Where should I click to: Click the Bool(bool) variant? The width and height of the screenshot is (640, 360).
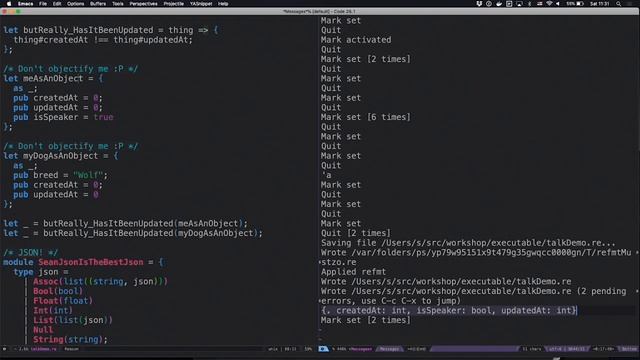[58, 291]
